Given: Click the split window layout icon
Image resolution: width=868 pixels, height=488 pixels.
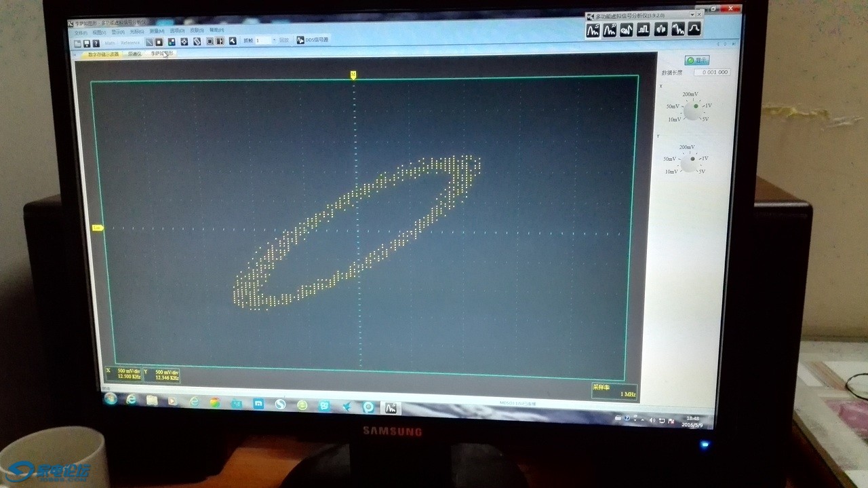Looking at the screenshot, I should [220, 41].
